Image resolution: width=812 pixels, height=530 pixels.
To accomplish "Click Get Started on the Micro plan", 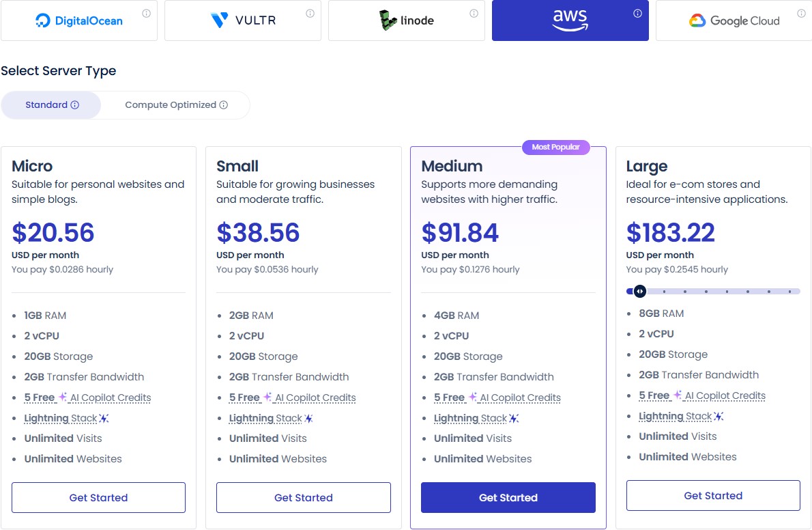I will click(x=98, y=497).
